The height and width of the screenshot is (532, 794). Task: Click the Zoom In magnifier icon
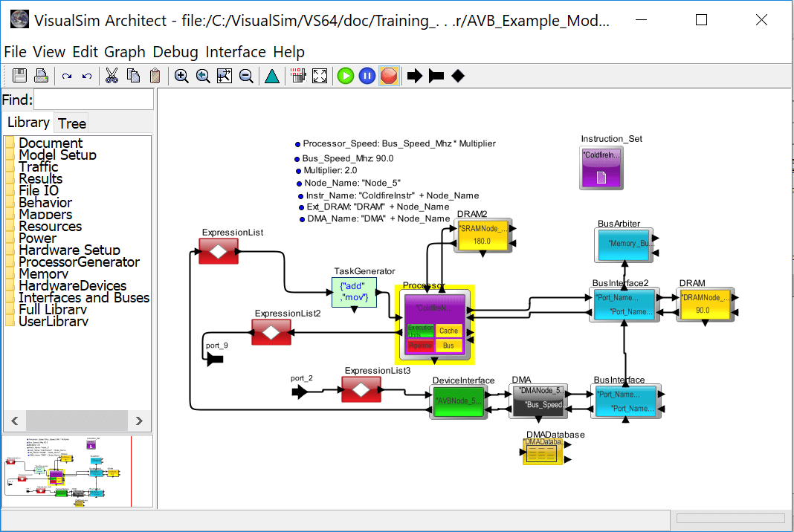(x=181, y=75)
